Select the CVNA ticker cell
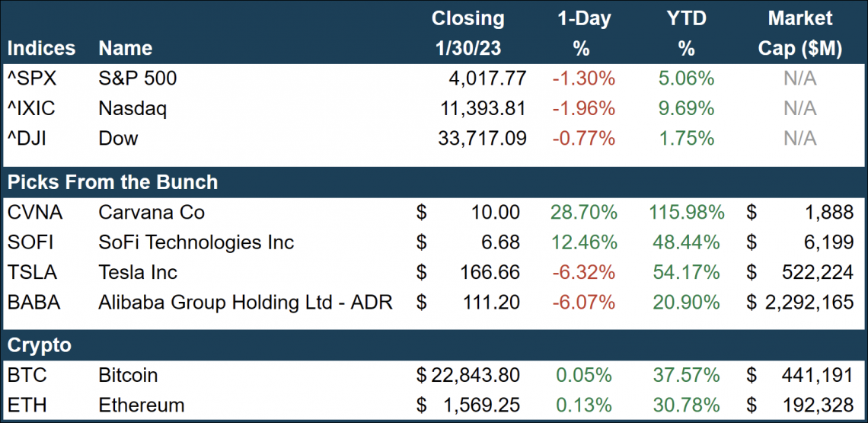The width and height of the screenshot is (868, 423). 34,212
